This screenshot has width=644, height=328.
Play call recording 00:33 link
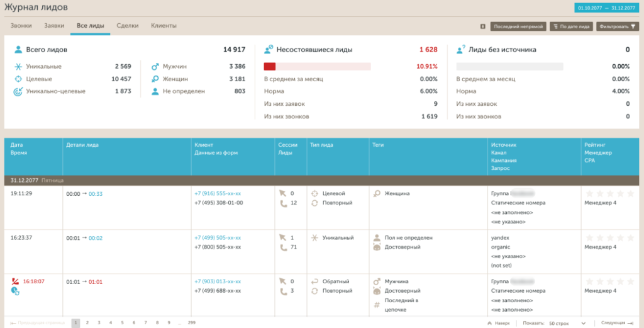click(96, 194)
